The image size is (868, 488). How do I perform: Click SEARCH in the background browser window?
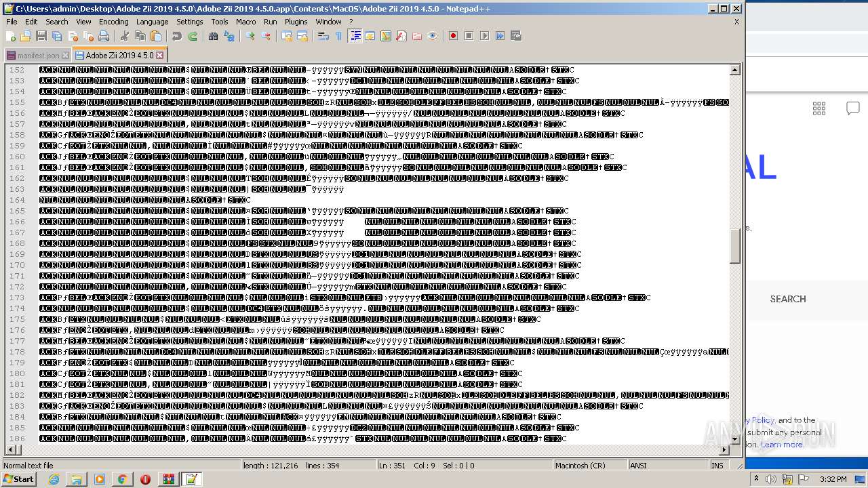click(x=788, y=299)
